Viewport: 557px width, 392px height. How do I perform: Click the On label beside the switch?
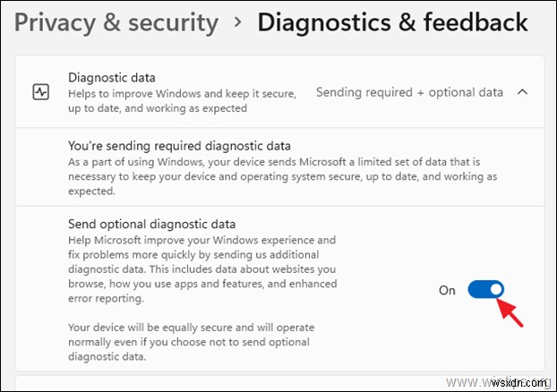(x=448, y=290)
